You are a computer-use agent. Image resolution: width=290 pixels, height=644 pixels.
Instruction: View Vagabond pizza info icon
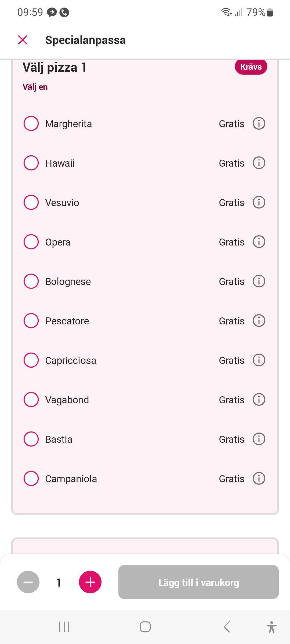259,400
